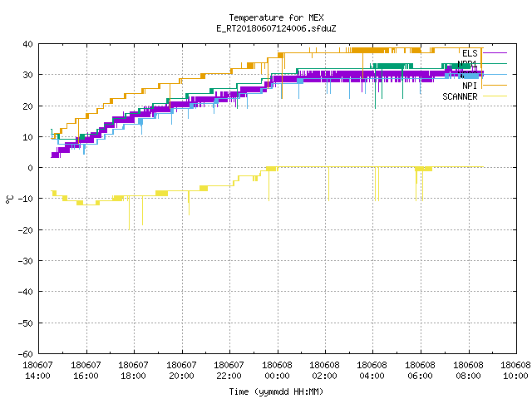Click the chart title 'Temperature for MEX'
The image size is (532, 399).
tap(276, 17)
